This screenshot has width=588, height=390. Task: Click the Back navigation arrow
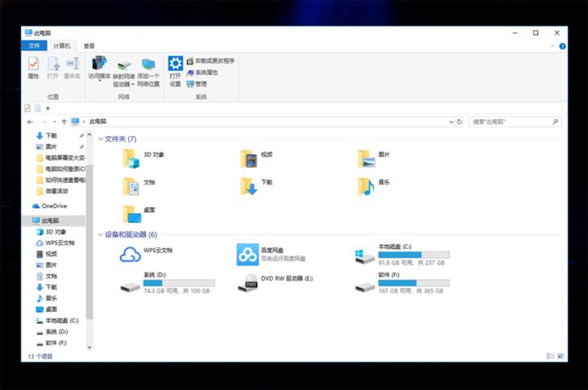coord(31,122)
